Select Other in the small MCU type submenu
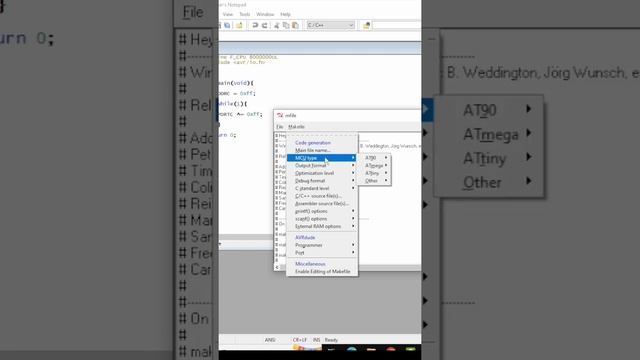 pyautogui.click(x=375, y=181)
